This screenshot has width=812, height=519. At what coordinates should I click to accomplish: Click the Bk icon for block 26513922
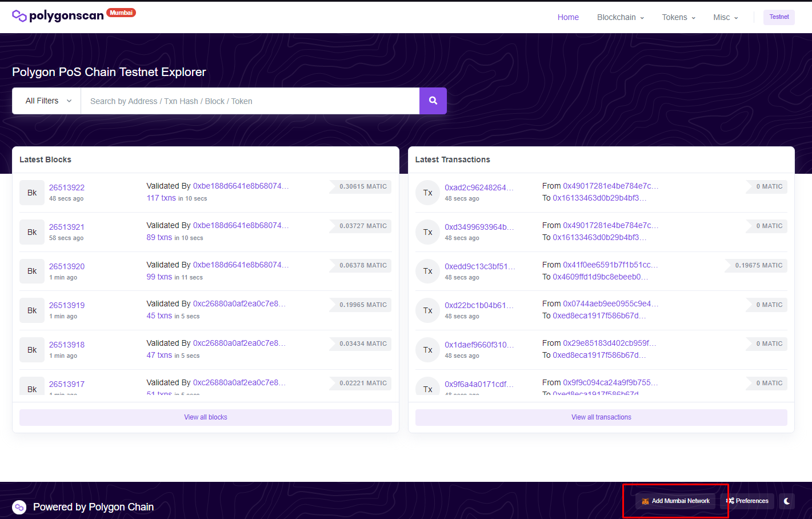pos(32,193)
